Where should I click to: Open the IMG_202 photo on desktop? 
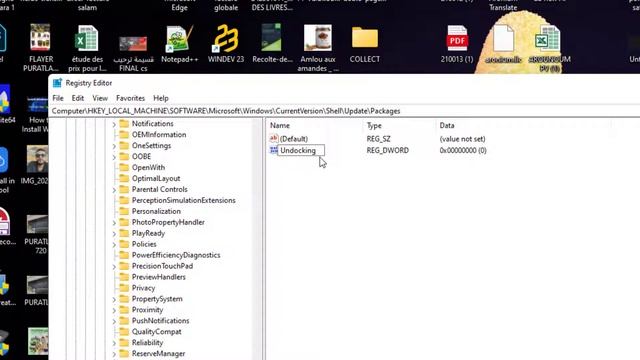37,159
